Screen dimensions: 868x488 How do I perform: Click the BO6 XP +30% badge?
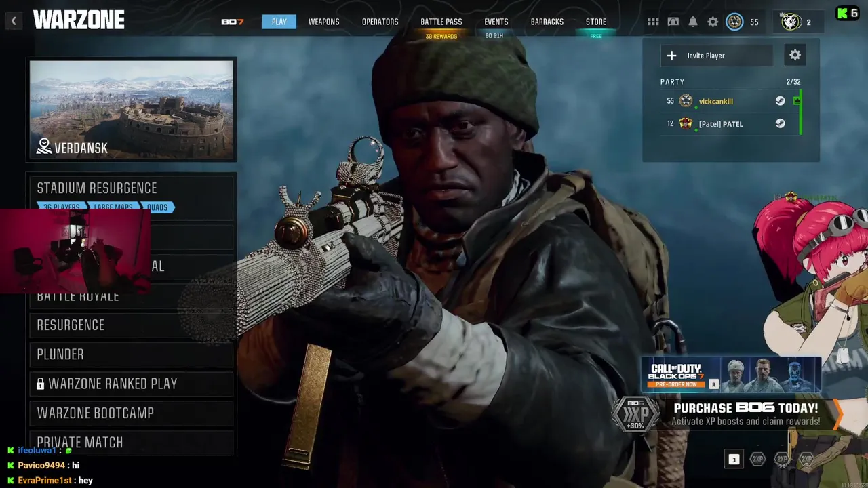(x=635, y=413)
